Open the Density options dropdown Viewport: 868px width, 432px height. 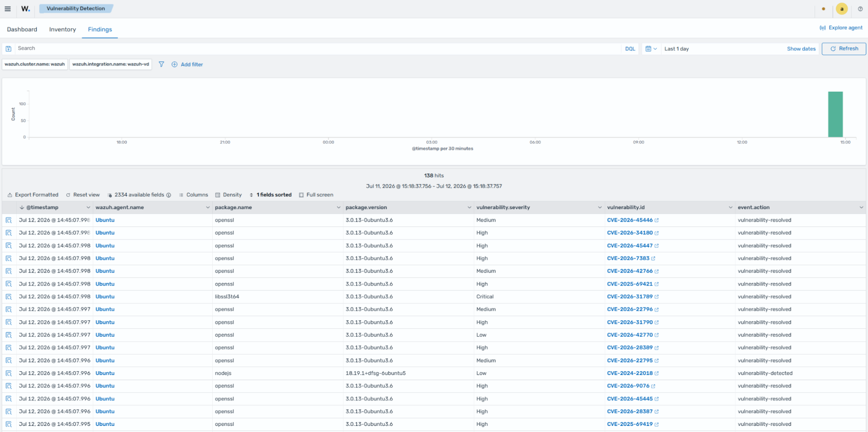click(228, 195)
